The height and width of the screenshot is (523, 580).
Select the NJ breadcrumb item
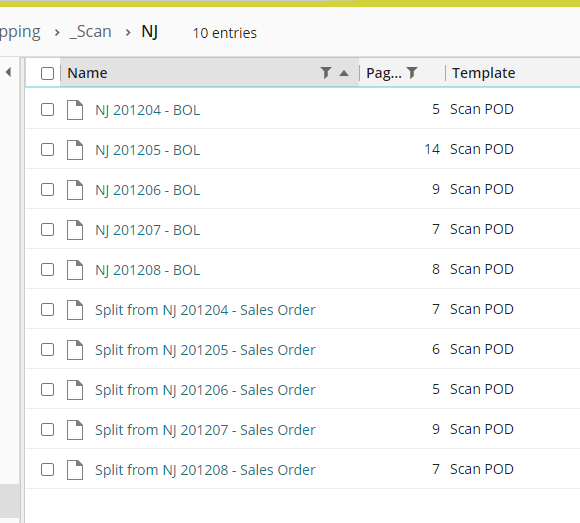(x=149, y=32)
